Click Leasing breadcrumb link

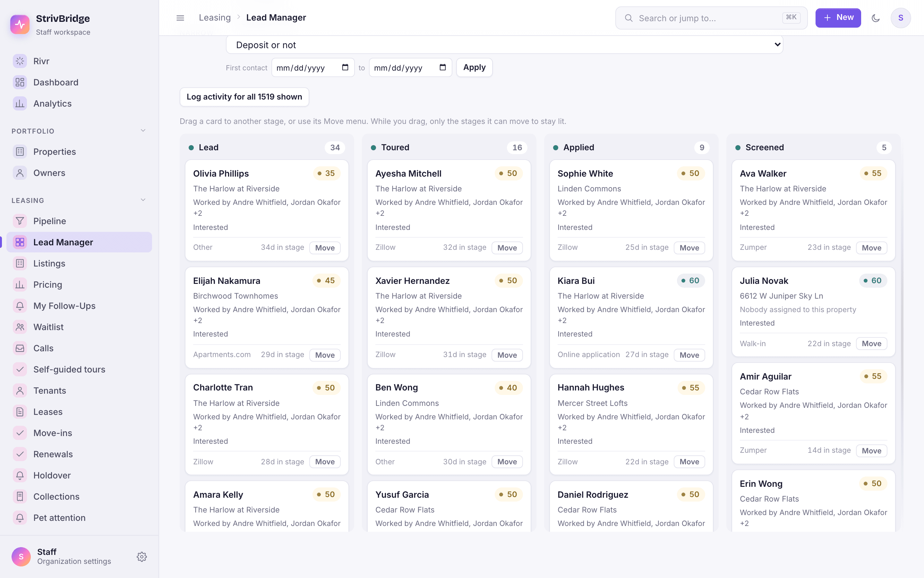(x=215, y=18)
